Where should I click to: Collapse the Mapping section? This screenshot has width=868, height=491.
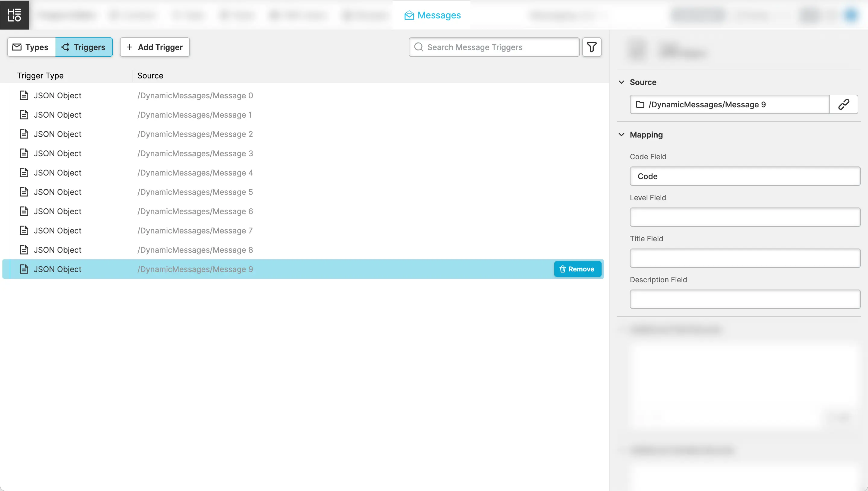pos(622,135)
